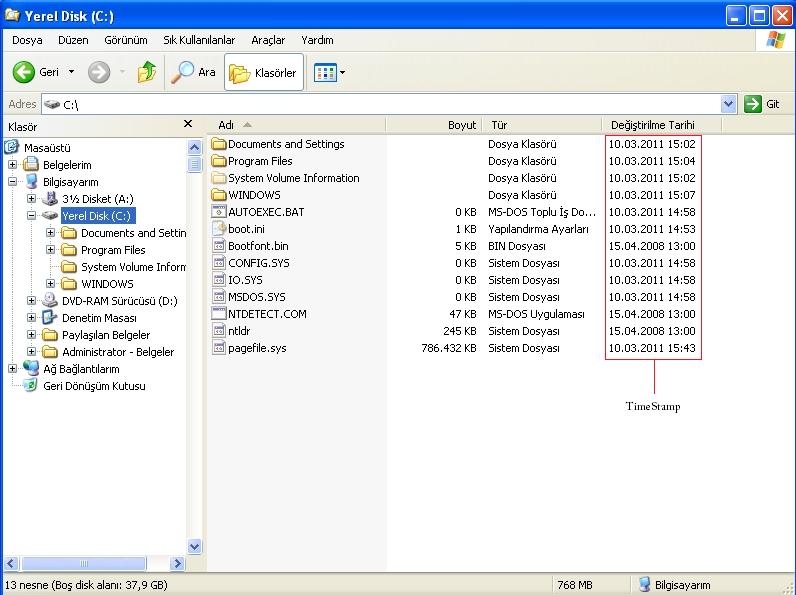Image resolution: width=796 pixels, height=595 pixels.
Task: Expand the 3½ Disket (A:) node
Action: (31, 199)
